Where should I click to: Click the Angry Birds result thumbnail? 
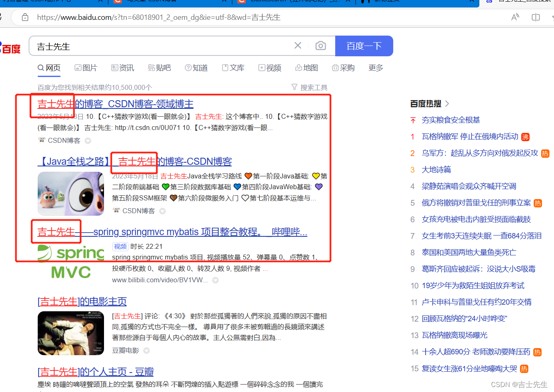coord(71,193)
